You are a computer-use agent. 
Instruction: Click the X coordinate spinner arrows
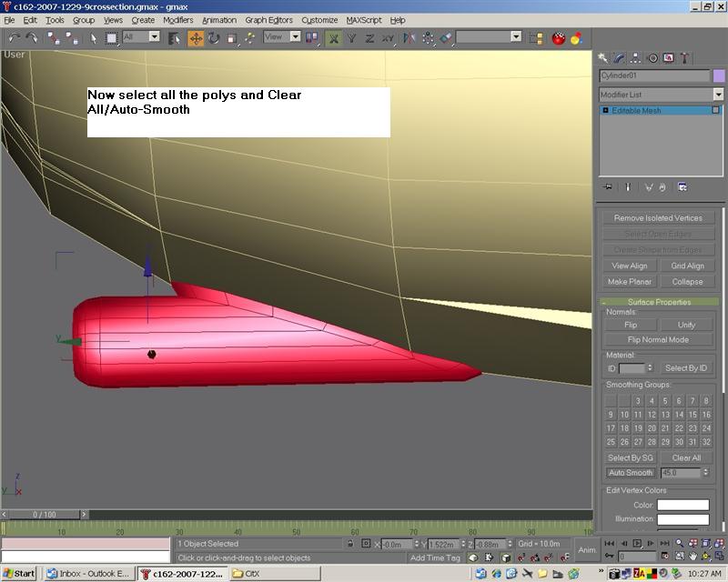[x=417, y=544]
